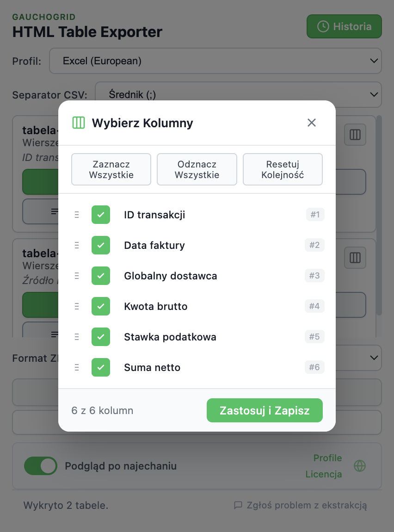Open the Profile link at the bottom

pos(327,458)
